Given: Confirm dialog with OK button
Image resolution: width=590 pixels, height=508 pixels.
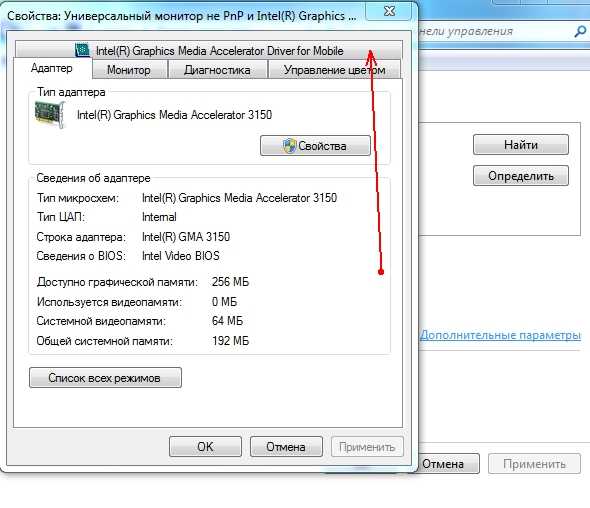Looking at the screenshot, I should 205,447.
